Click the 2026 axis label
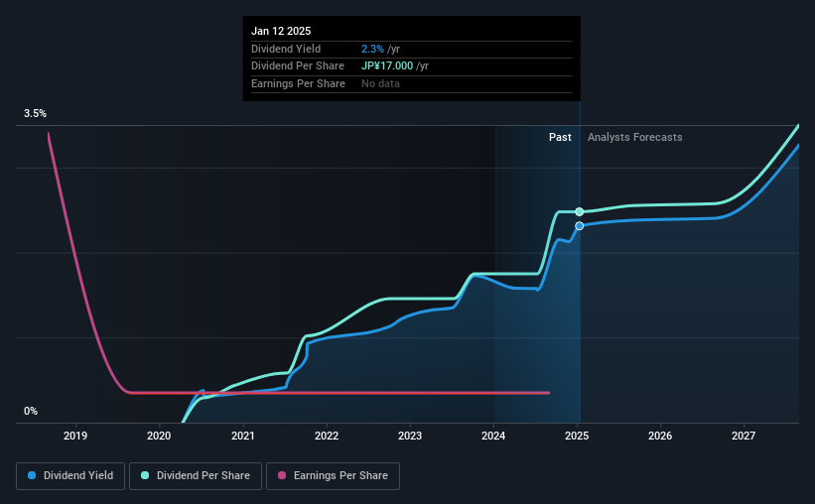This screenshot has height=504, width=815. pyautogui.click(x=660, y=436)
